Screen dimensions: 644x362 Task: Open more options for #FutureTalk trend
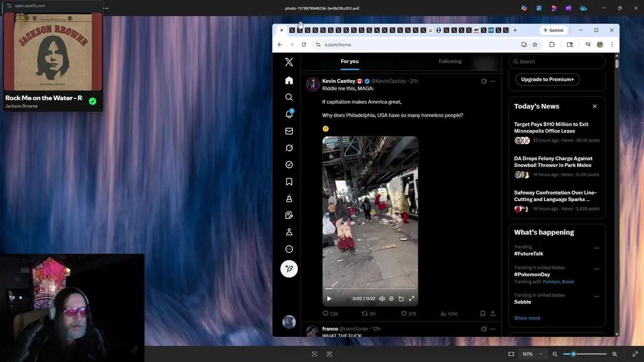click(x=597, y=248)
